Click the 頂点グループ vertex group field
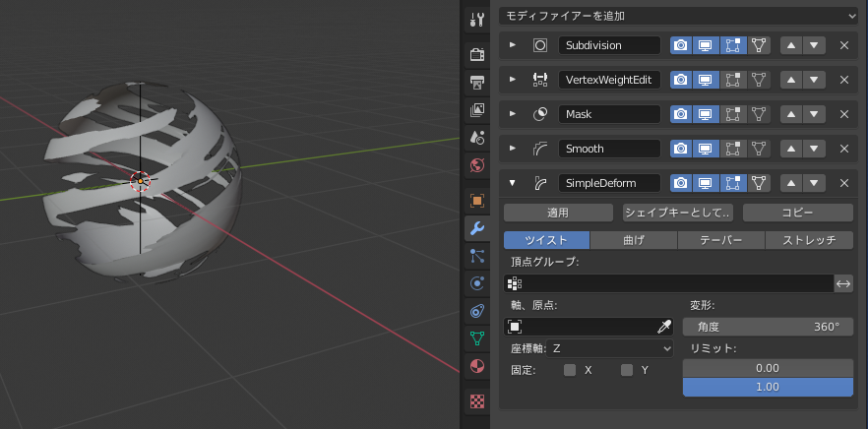Viewport: 868px width, 429px height. pyautogui.click(x=669, y=283)
